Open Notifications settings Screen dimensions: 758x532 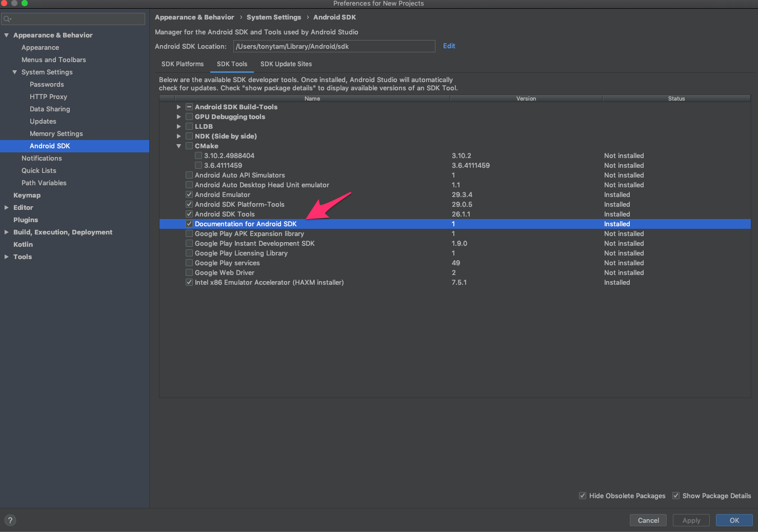(42, 158)
